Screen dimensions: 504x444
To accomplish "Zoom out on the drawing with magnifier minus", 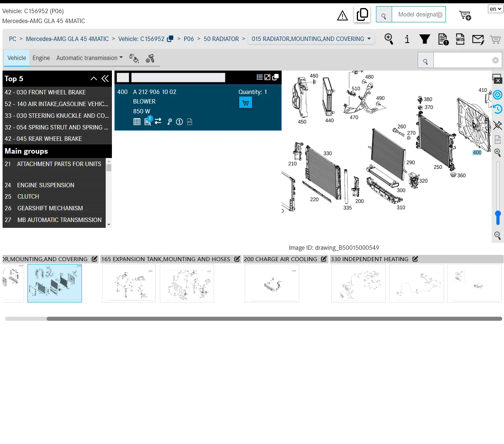I will pyautogui.click(x=497, y=235).
